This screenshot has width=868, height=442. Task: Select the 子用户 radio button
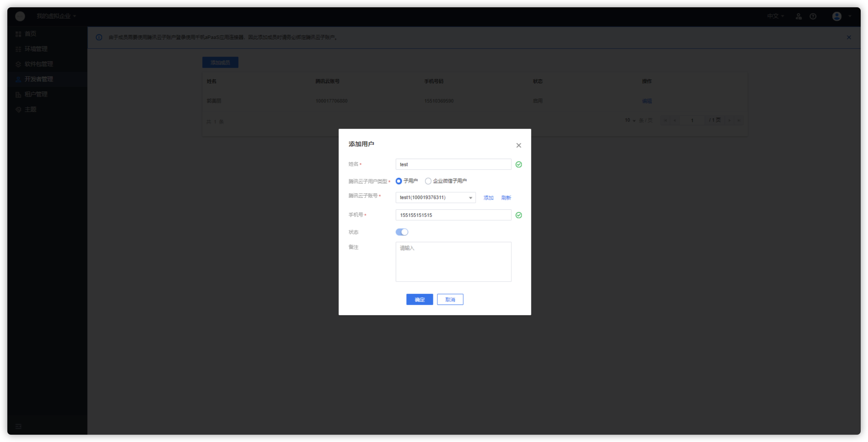[399, 181]
